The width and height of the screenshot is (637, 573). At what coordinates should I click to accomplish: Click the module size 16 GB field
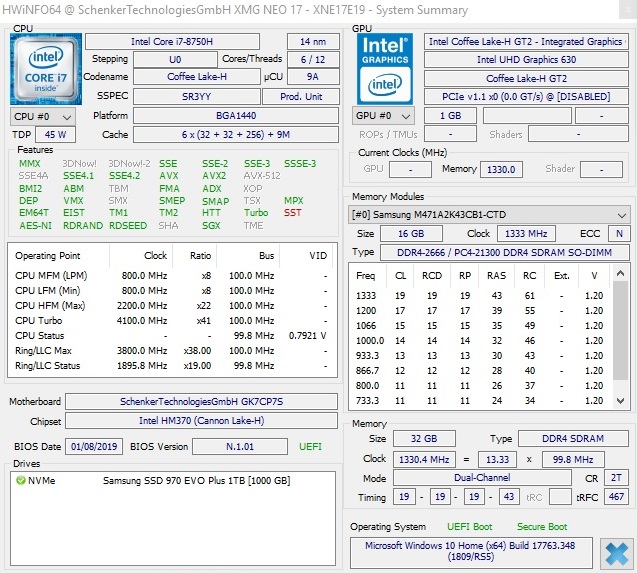[411, 234]
